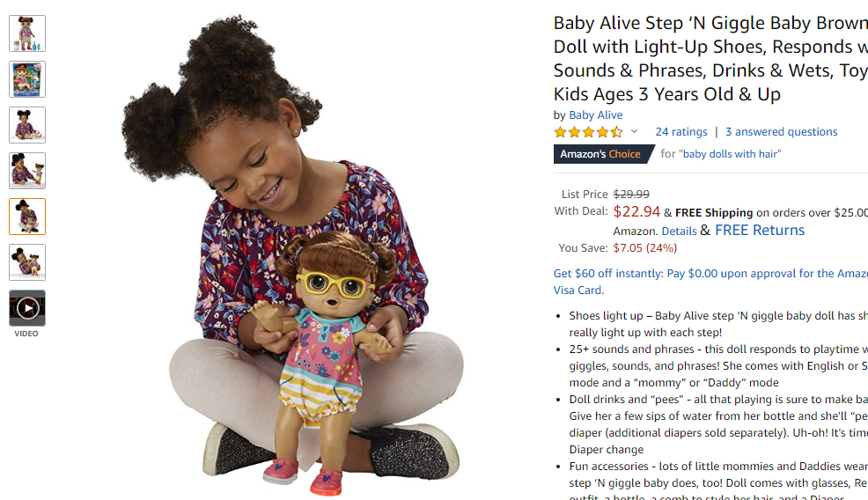Open the Get $60 off instantly offer
The height and width of the screenshot is (500, 868).
pos(710,282)
